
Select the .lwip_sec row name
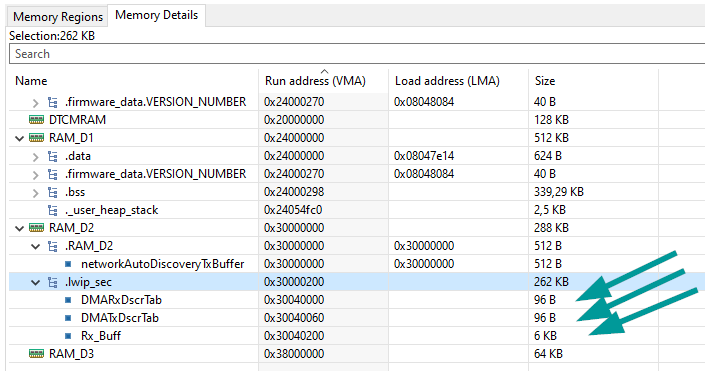click(x=89, y=282)
